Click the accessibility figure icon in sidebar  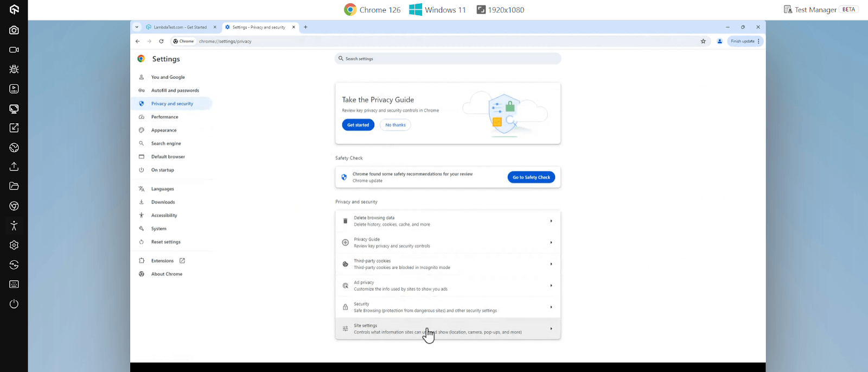[x=14, y=225]
